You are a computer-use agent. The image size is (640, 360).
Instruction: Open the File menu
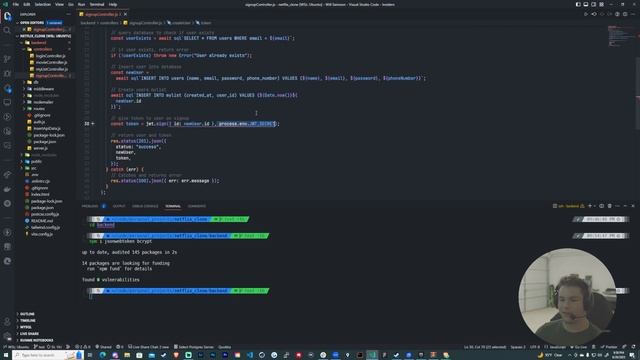16,4
